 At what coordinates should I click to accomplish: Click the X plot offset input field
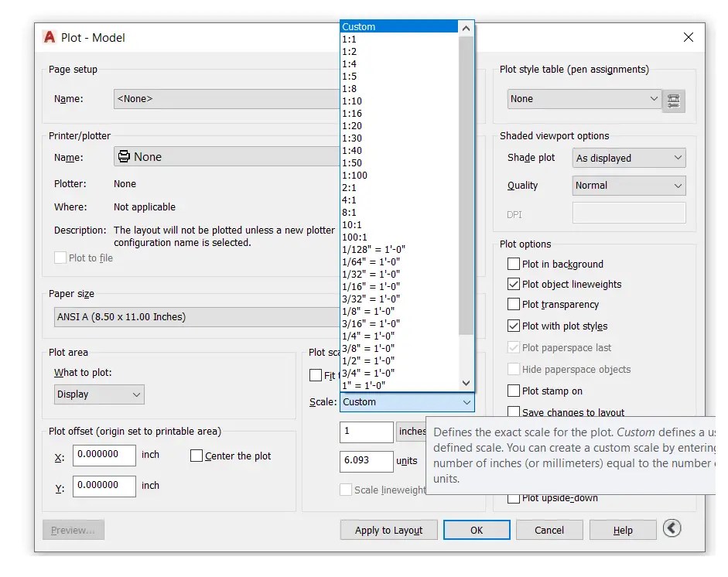click(x=104, y=456)
